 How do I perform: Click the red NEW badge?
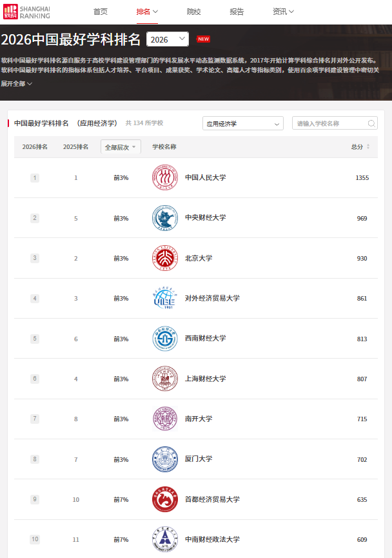point(204,39)
